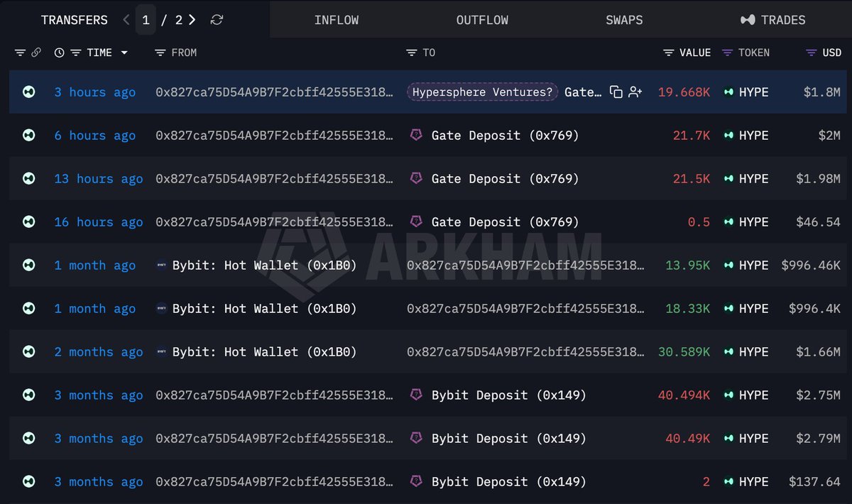
Task: Filter by VALUE column
Action: click(669, 53)
